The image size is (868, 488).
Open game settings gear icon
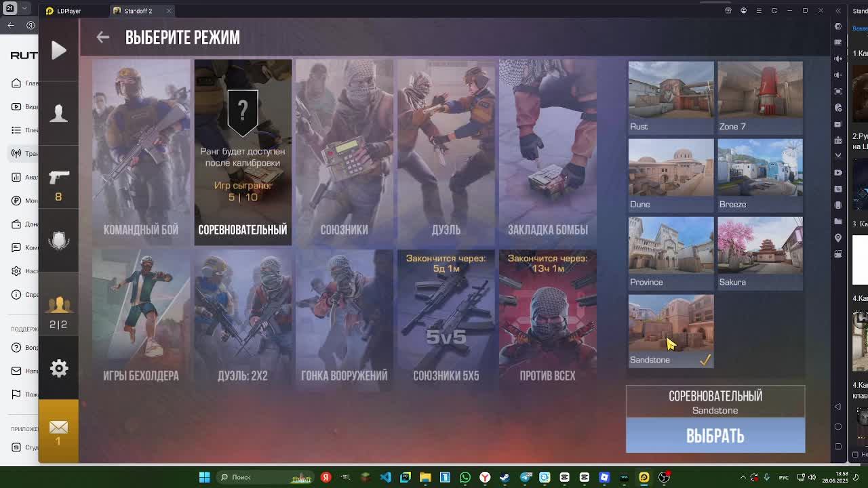point(59,368)
